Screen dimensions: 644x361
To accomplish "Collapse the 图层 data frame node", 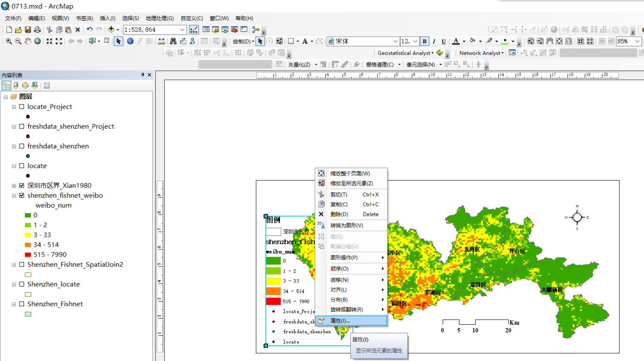I will 6,97.
